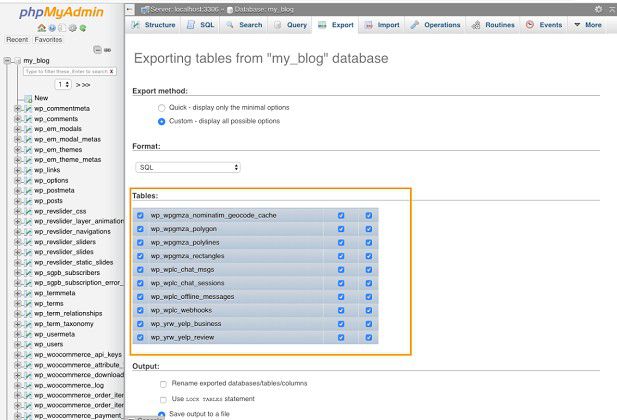Click table icon beside wp_commentmeta
The image size is (617, 420).
click(x=28, y=109)
